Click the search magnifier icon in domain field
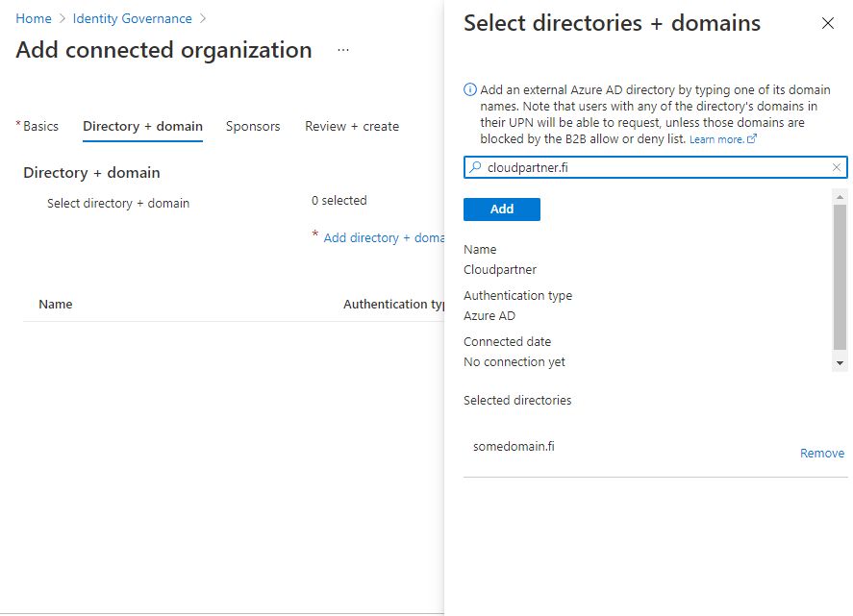 pos(475,168)
